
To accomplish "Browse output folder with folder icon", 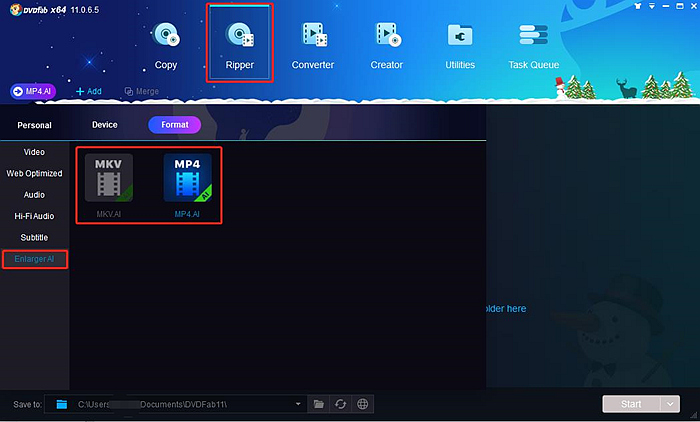I will point(318,404).
